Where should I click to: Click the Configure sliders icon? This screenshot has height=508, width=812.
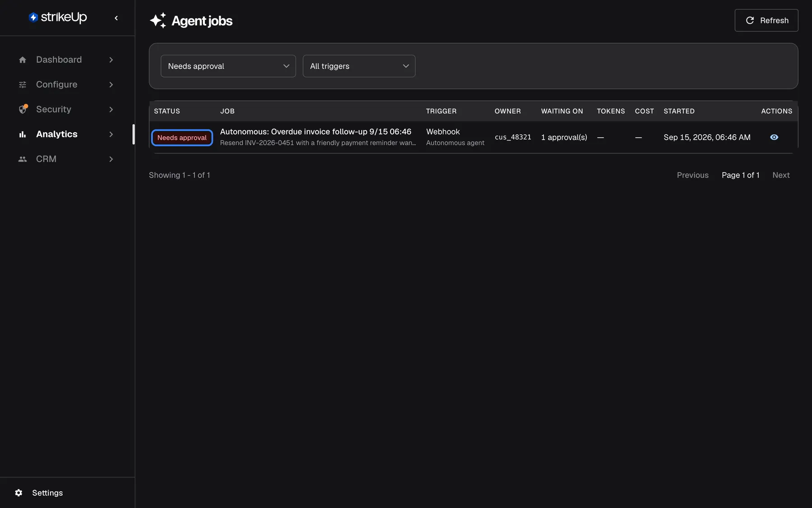[x=23, y=84]
